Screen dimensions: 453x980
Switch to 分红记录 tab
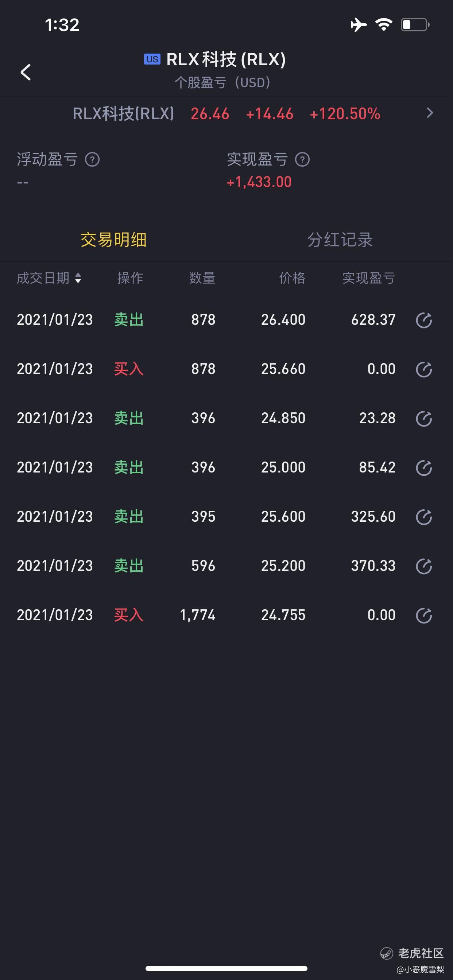tap(340, 240)
